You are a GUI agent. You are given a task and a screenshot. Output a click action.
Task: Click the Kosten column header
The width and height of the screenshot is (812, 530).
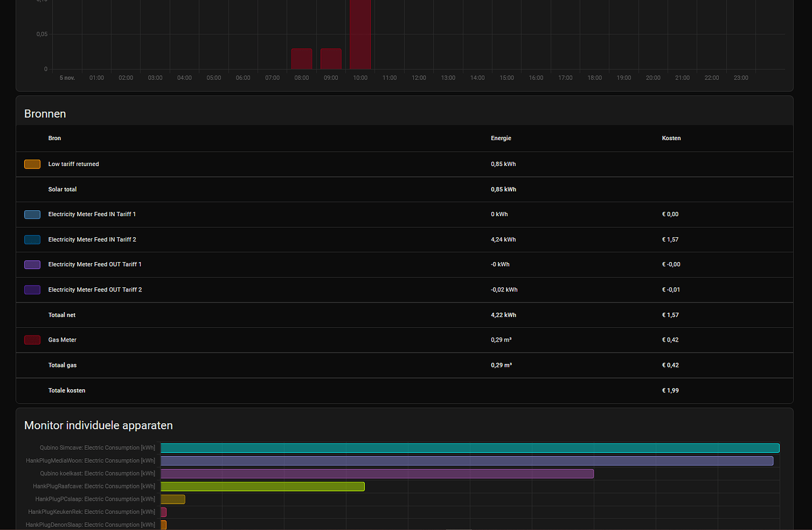point(671,138)
